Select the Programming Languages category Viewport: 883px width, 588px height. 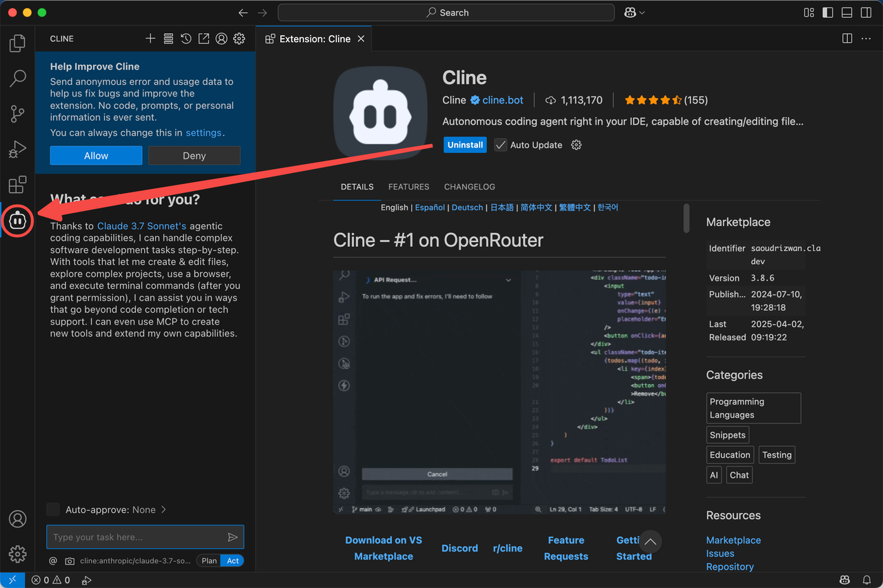[754, 408]
